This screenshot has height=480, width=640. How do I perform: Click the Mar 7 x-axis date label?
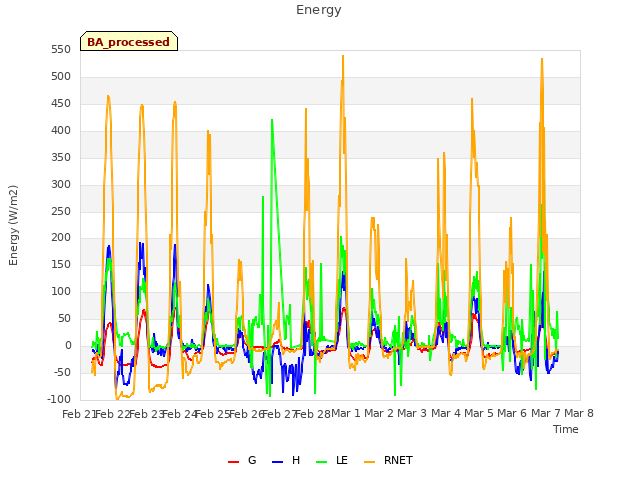[546, 413]
